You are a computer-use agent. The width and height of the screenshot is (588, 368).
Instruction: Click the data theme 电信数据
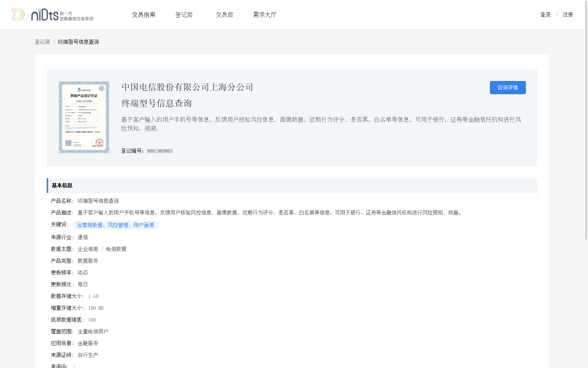click(116, 249)
